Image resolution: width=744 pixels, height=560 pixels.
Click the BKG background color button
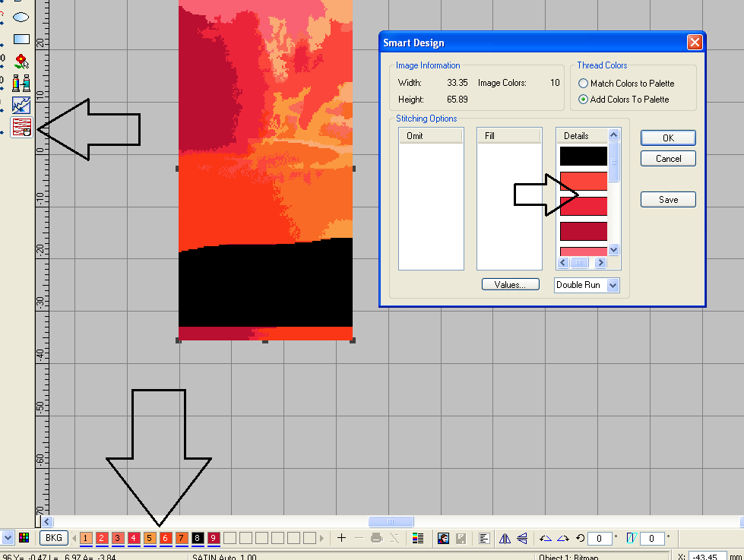click(x=53, y=538)
